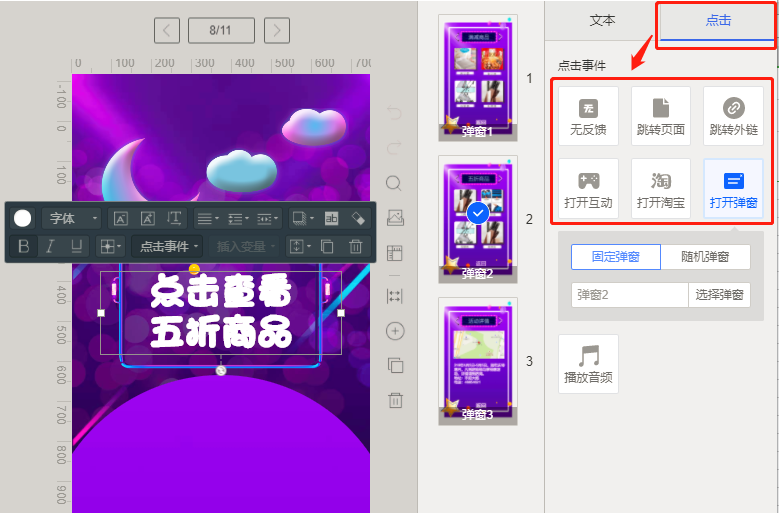779x513 pixels.
Task: Open the text alignment dropdown
Action: (208, 219)
